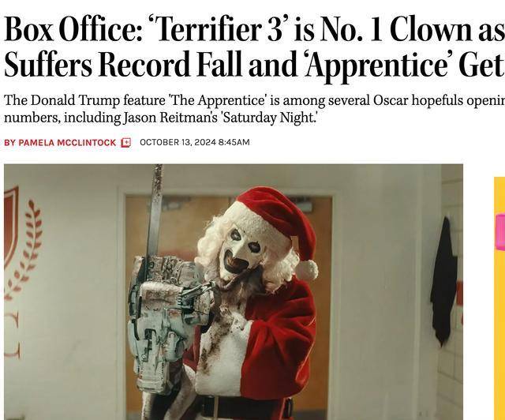The image size is (505, 420).
Task: Click the yellow sidebar advertisement
Action: (499, 298)
